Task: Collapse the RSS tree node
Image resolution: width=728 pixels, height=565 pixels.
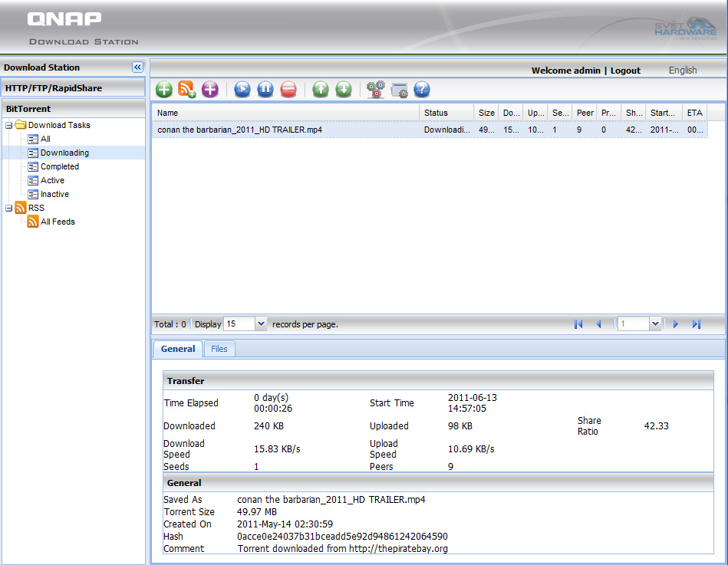Action: (x=8, y=208)
